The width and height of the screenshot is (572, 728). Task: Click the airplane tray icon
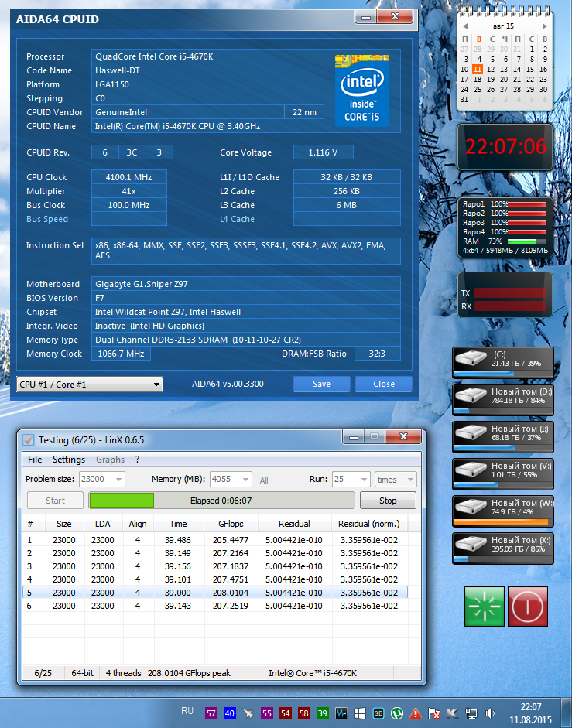[248, 713]
